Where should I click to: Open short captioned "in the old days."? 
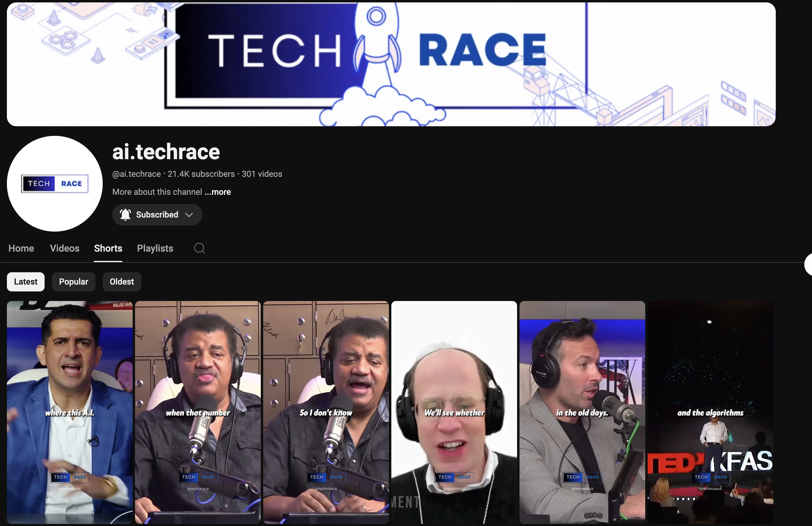(x=582, y=413)
